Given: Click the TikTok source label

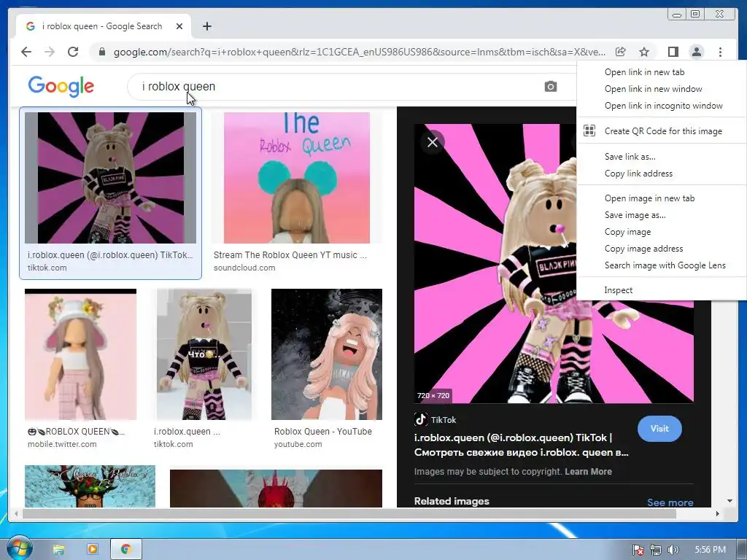Looking at the screenshot, I should pyautogui.click(x=443, y=420).
